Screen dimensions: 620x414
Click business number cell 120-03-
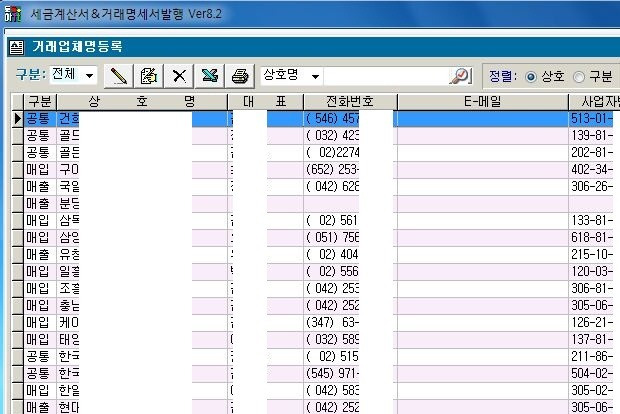coord(591,272)
